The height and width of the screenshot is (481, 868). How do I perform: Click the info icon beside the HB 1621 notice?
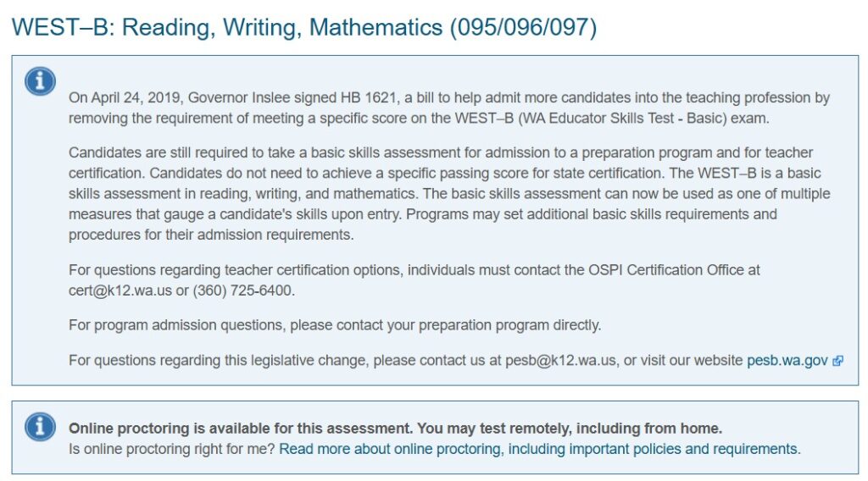click(40, 81)
